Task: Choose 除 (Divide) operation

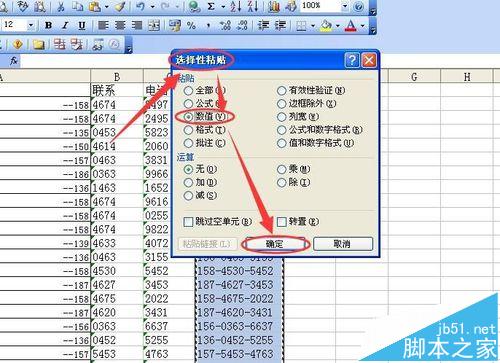Action: click(x=282, y=182)
